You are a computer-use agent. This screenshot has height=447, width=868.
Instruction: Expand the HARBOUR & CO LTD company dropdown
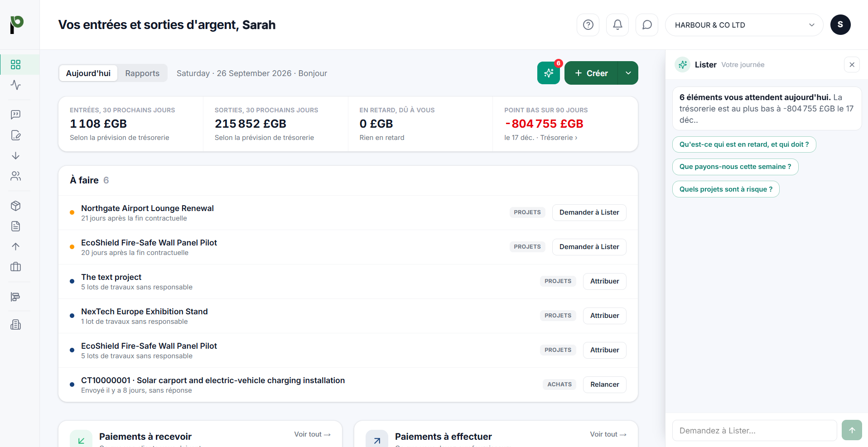click(744, 25)
